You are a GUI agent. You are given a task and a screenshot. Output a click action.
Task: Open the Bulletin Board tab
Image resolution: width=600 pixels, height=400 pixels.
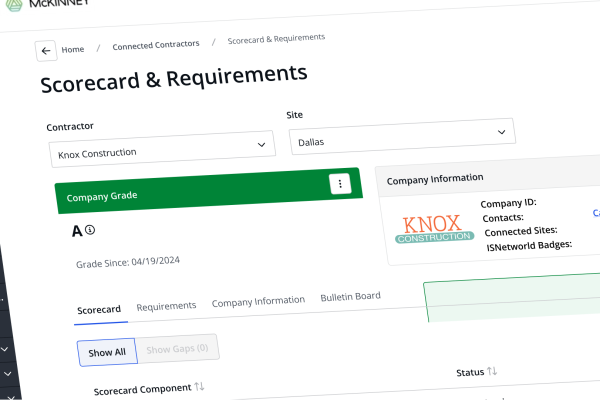point(351,297)
